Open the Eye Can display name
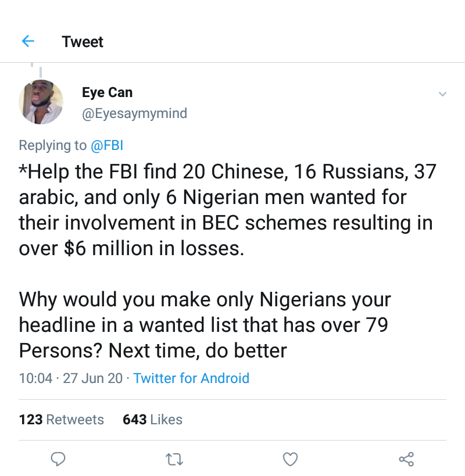This screenshot has width=465, height=476. click(x=107, y=92)
